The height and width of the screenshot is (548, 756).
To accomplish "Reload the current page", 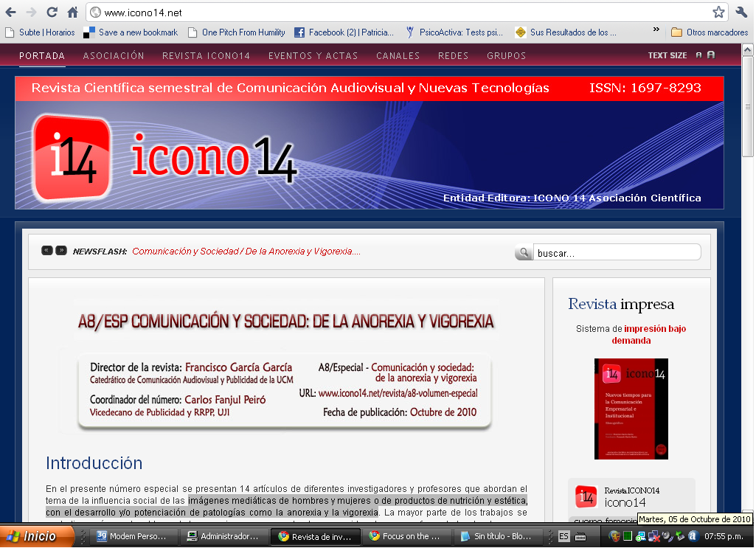I will (x=52, y=13).
